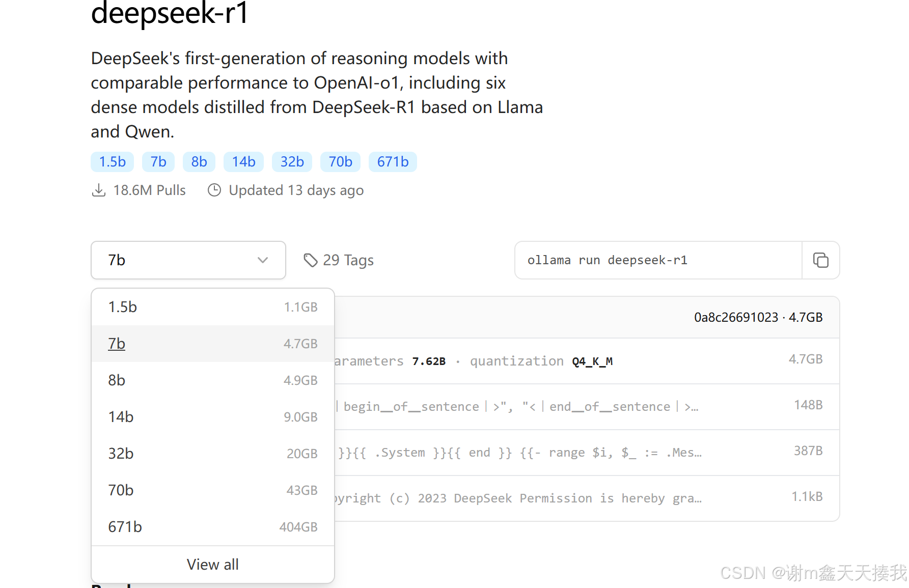Image resolution: width=909 pixels, height=588 pixels.
Task: Click the 671b blue tag badge
Action: [x=393, y=162]
